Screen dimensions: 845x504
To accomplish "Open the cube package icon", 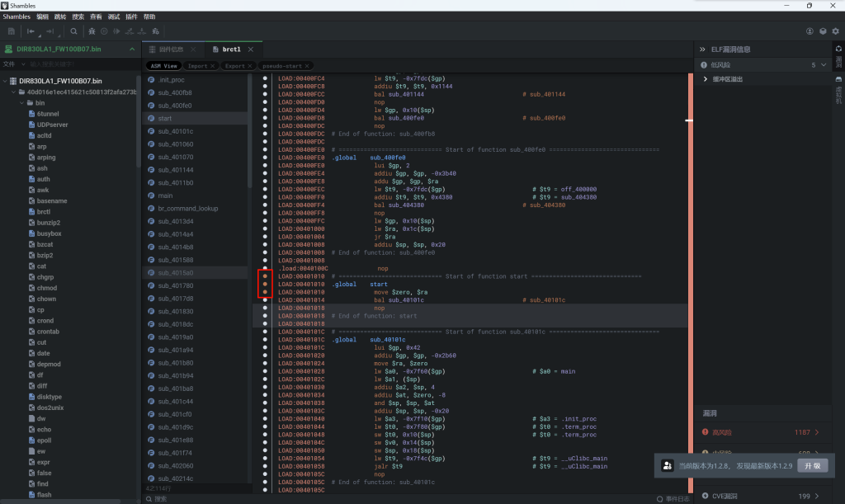I will tap(823, 31).
